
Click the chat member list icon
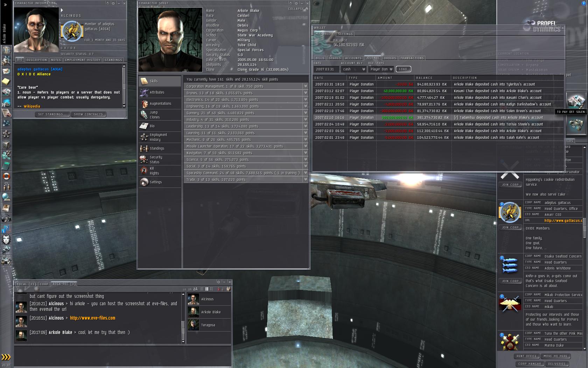tap(228, 289)
